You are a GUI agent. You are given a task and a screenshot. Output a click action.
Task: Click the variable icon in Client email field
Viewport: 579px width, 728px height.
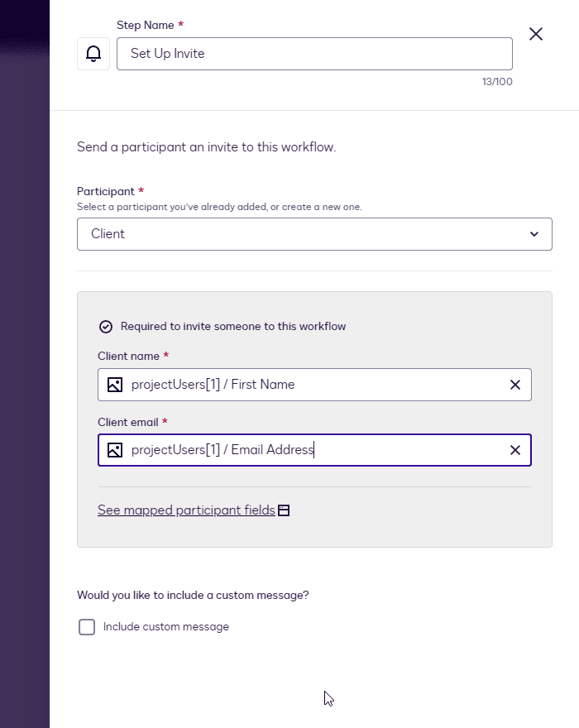tap(115, 450)
